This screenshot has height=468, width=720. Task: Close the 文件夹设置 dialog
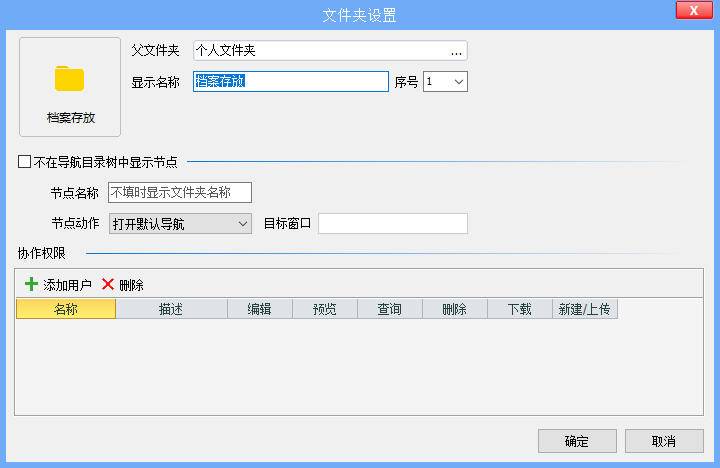694,10
